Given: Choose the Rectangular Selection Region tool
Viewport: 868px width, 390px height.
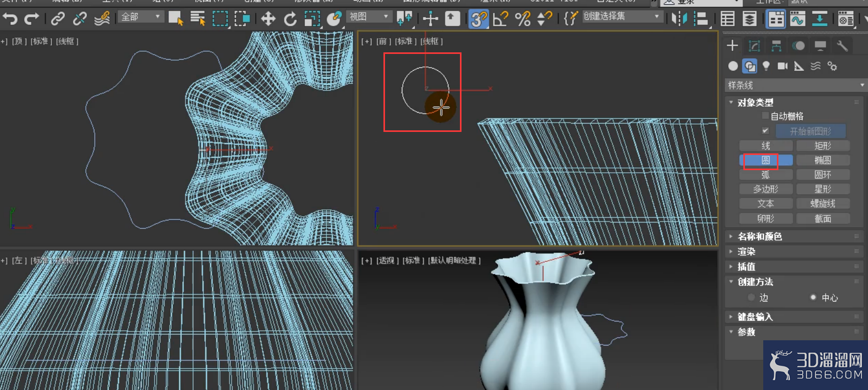Looking at the screenshot, I should coord(220,19).
